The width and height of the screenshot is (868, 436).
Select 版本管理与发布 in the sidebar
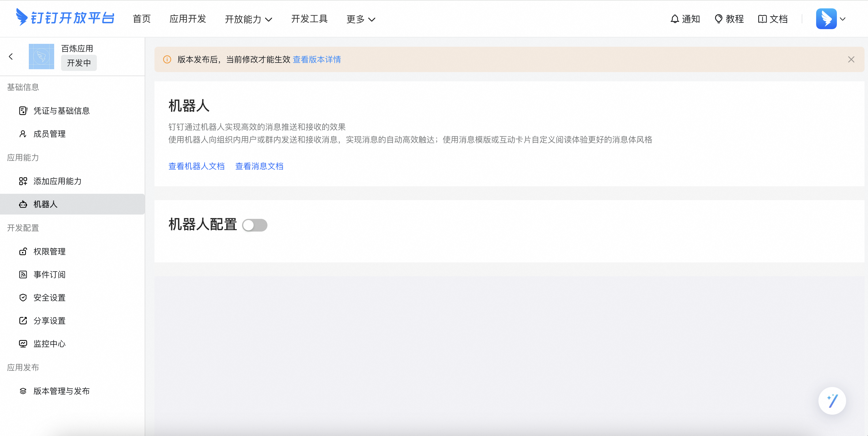pos(61,391)
